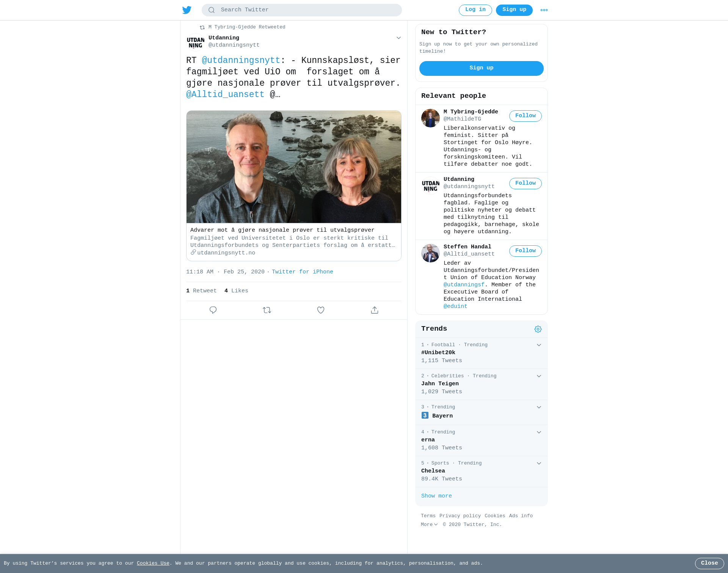Click the Twitter bird logo
The image size is (728, 573).
tap(187, 10)
